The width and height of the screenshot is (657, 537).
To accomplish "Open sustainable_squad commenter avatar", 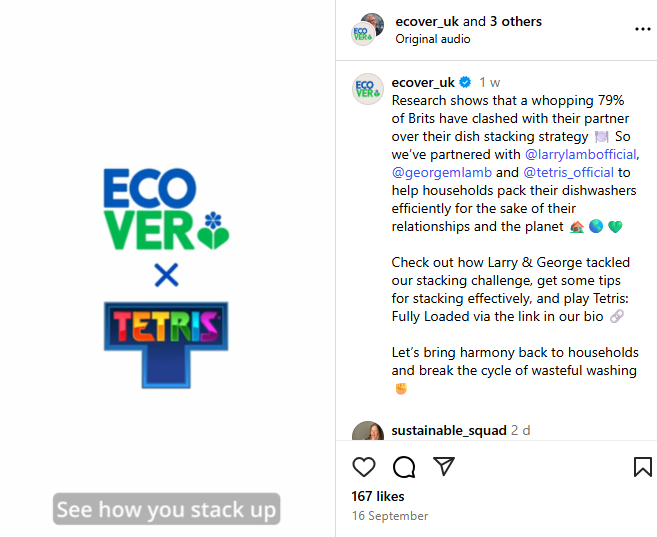I will (367, 433).
